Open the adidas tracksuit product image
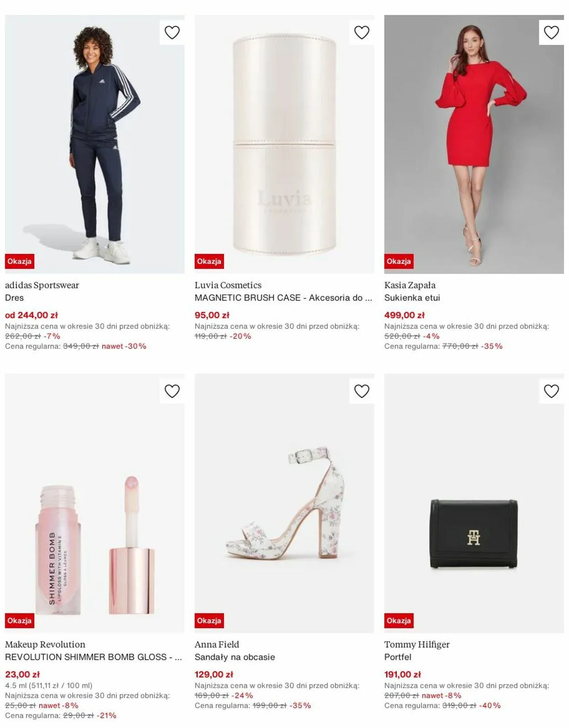This screenshot has width=569, height=728. [x=95, y=144]
